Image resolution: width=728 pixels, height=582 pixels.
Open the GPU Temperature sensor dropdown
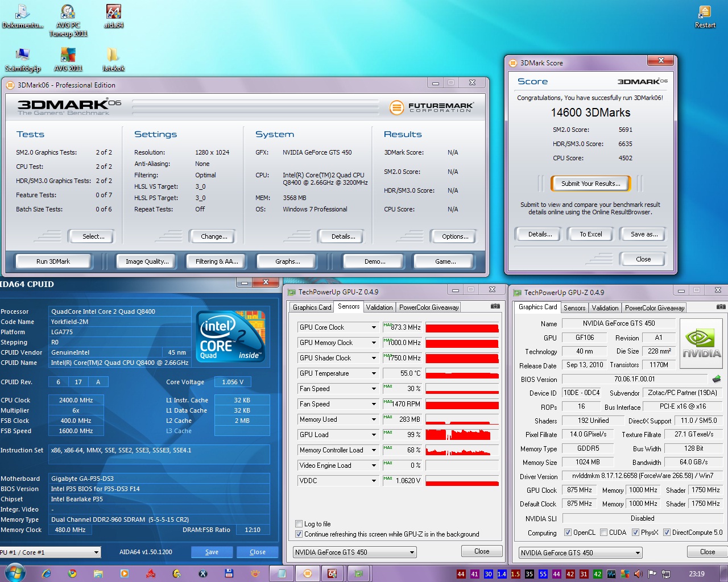(x=374, y=373)
